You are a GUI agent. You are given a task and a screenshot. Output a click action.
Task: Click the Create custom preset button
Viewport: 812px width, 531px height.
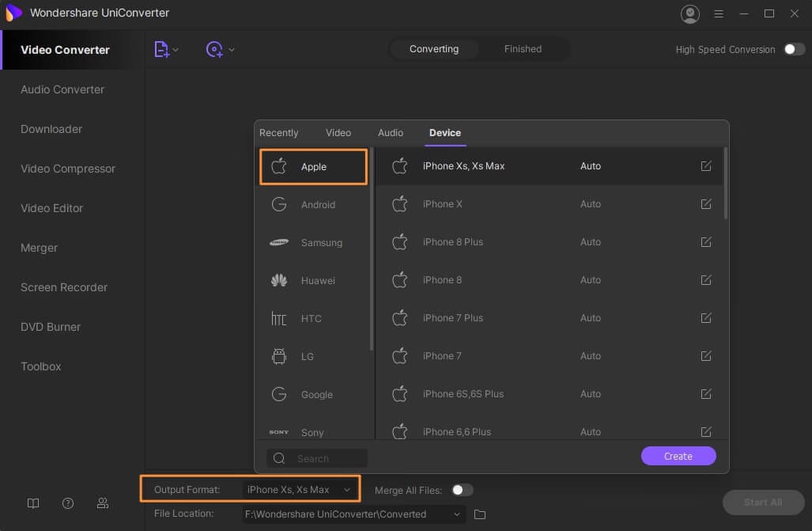678,457
